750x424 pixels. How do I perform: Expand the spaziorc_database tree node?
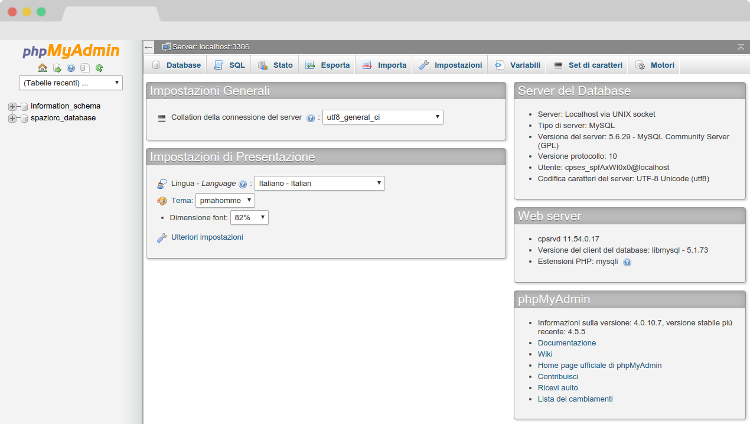tap(12, 118)
